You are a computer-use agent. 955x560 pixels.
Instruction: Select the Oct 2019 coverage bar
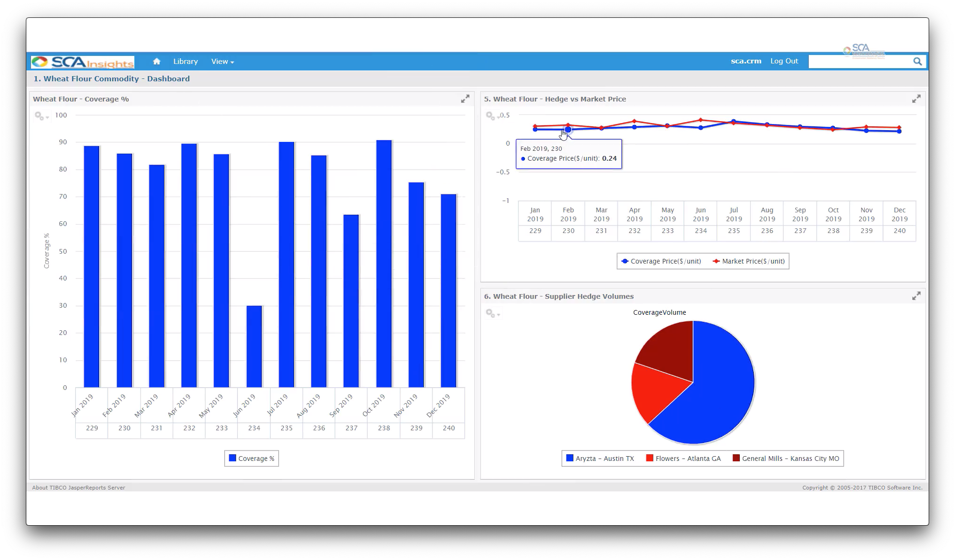pos(384,264)
